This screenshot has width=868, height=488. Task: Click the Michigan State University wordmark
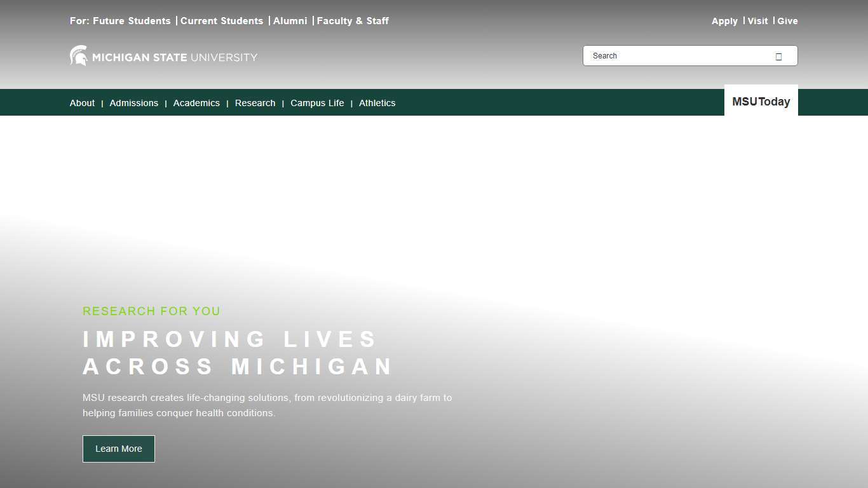tap(175, 57)
